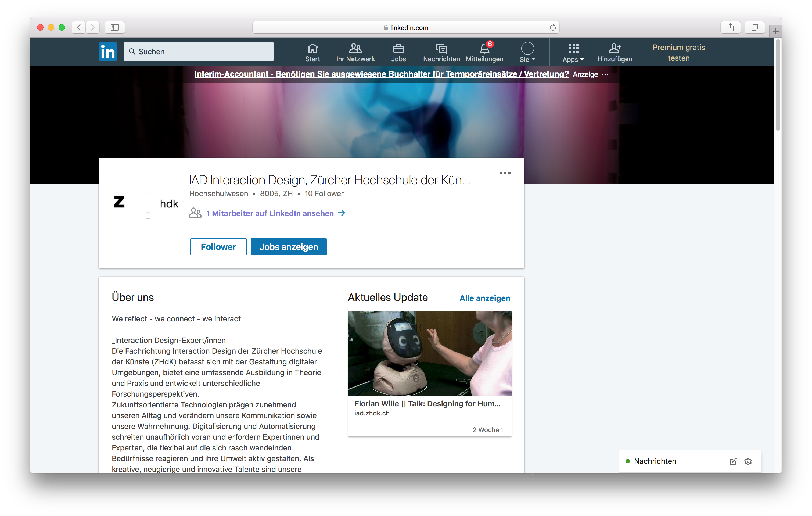The image size is (812, 516).
Task: Click Alle anzeigen updates link
Action: click(485, 298)
